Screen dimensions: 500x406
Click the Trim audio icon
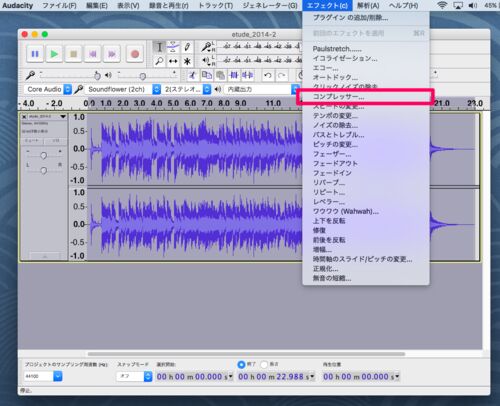(x=234, y=75)
